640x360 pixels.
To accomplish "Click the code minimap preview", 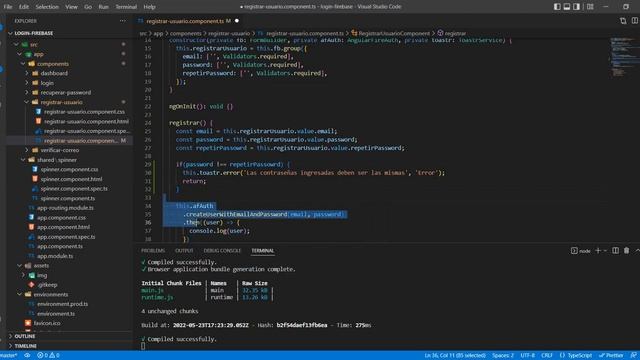I will coord(624,57).
